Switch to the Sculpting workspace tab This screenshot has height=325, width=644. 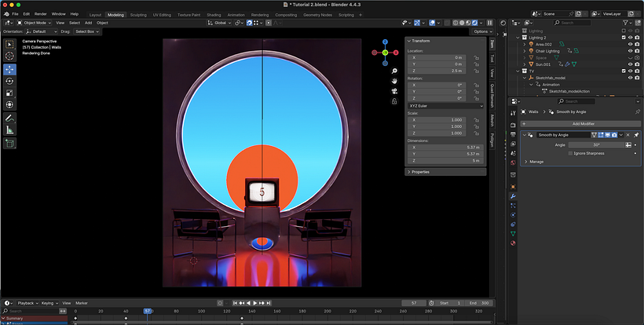click(x=138, y=15)
